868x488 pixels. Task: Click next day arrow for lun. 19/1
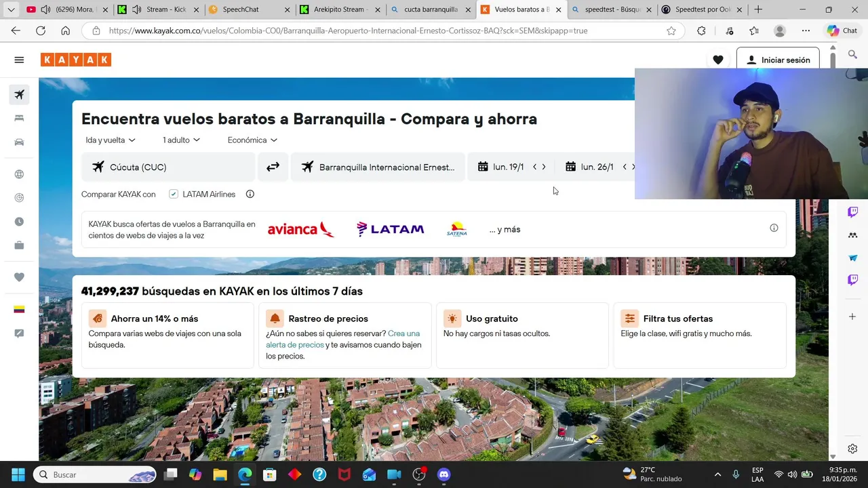point(543,167)
